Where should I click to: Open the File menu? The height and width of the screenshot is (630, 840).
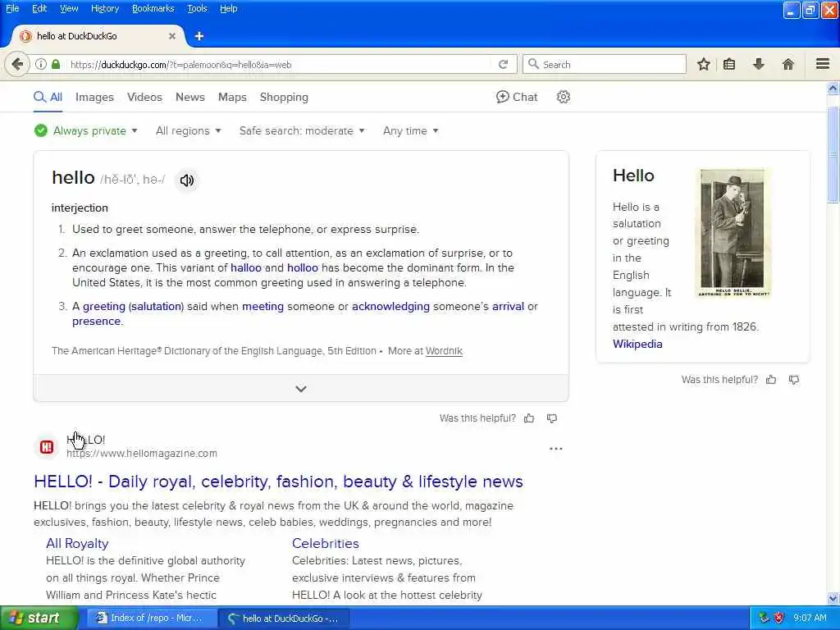[12, 8]
